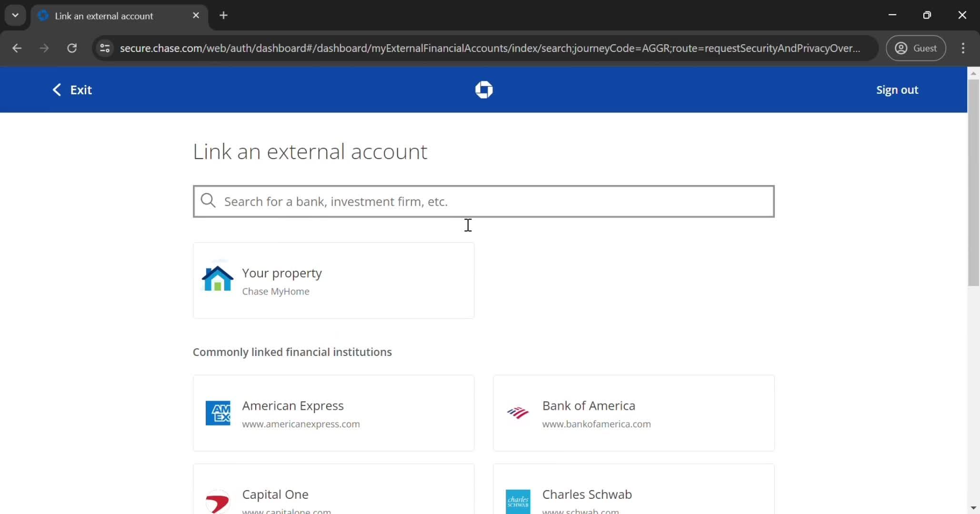
Task: Click search field for bank name
Action: 483,201
